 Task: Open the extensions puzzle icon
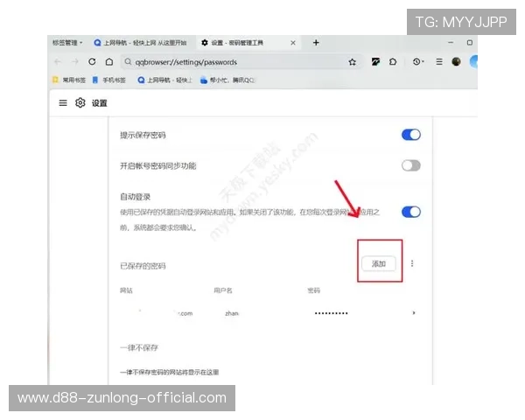[393, 61]
